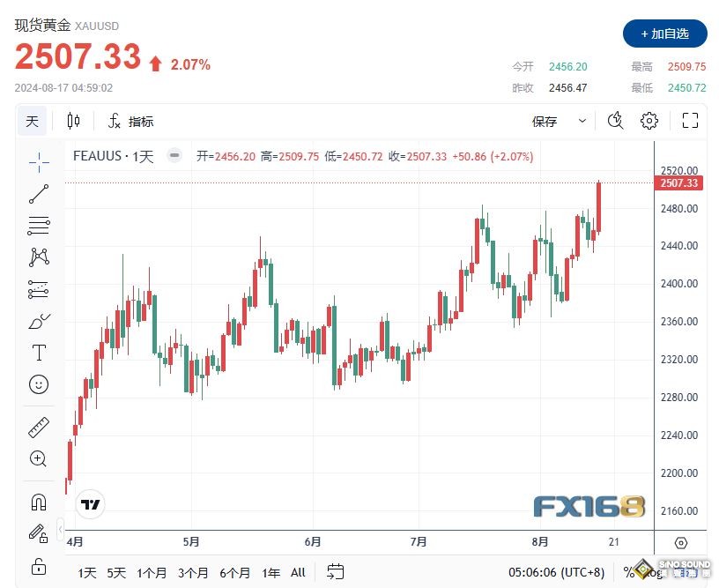719x588 pixels.
Task: Click the FEAUUS · 1天 symbol title
Action: tap(114, 156)
